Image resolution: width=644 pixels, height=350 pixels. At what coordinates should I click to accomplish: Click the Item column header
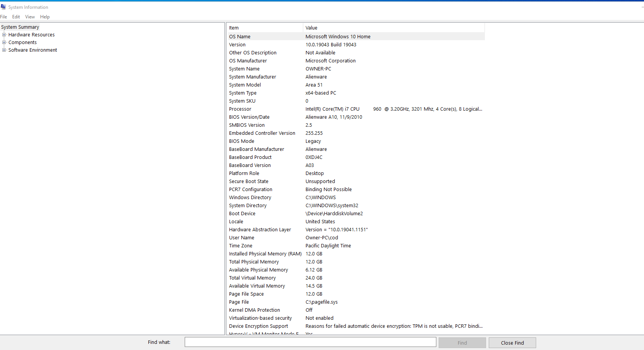265,28
